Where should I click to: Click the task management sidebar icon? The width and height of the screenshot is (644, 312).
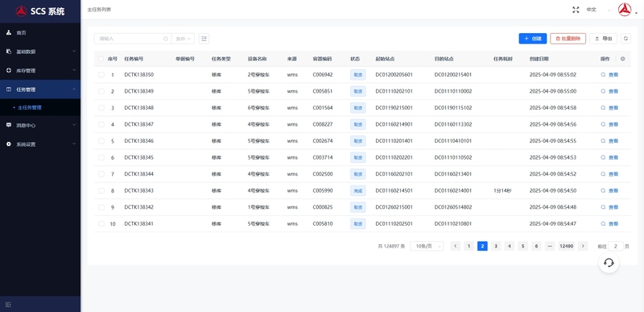(x=9, y=89)
